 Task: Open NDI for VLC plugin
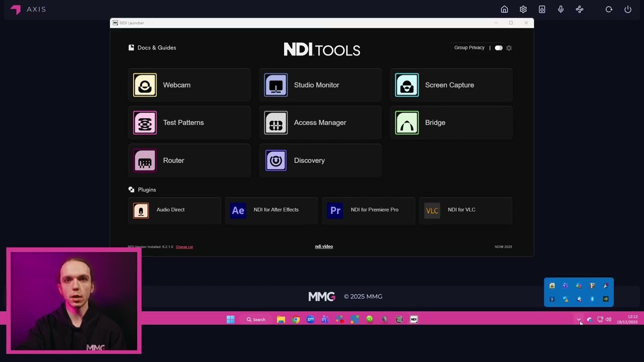(465, 210)
